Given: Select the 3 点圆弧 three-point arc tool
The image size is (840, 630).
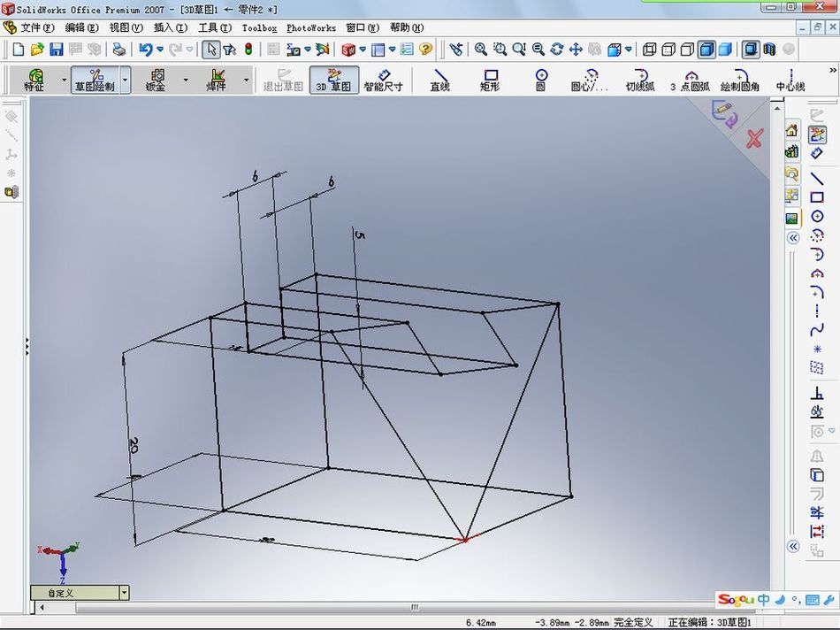Looking at the screenshot, I should [x=690, y=80].
